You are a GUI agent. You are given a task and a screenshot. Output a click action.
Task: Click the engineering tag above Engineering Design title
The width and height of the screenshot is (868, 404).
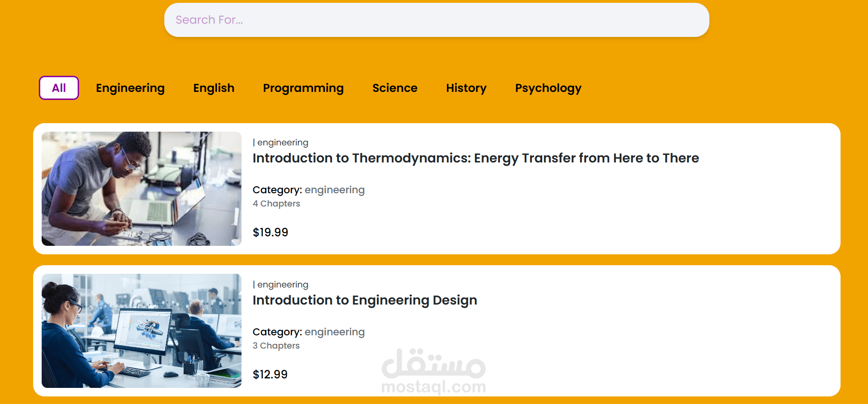point(282,285)
